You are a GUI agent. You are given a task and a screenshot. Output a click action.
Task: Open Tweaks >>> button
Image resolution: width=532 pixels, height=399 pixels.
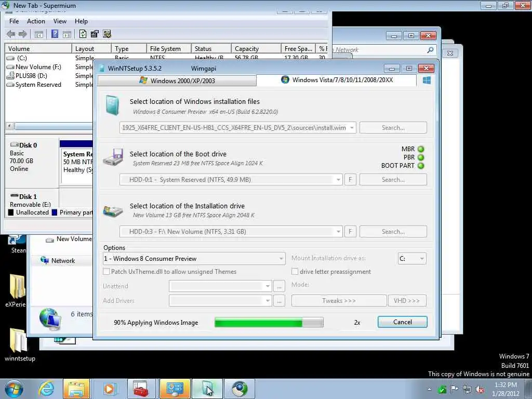pyautogui.click(x=339, y=301)
